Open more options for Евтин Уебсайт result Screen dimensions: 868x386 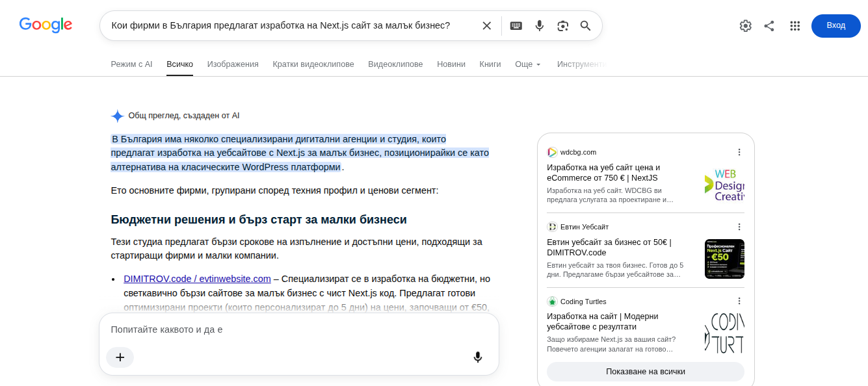739,227
